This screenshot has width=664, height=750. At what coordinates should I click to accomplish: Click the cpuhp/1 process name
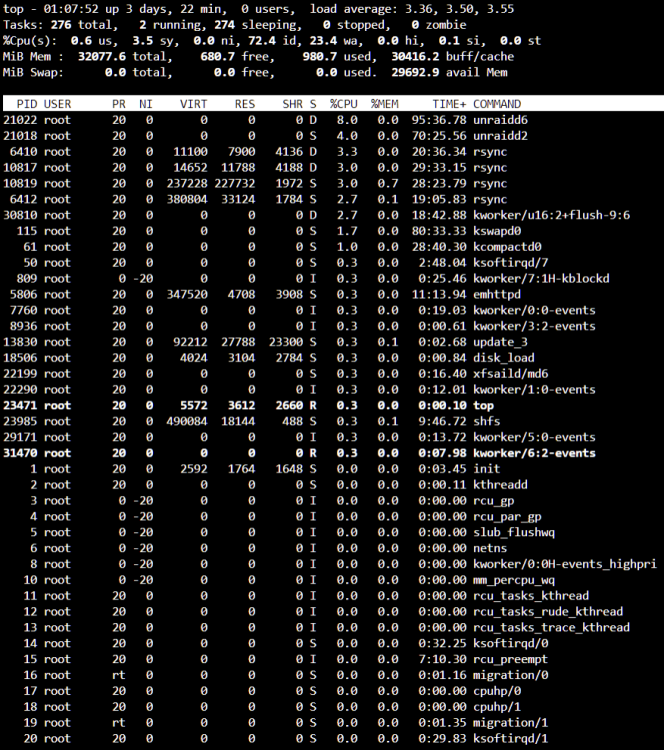[x=497, y=706]
